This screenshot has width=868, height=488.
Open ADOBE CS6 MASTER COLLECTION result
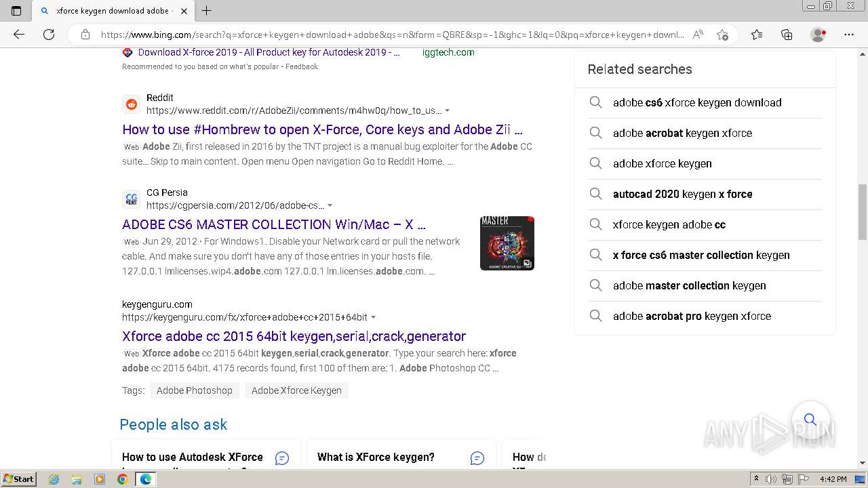[274, 224]
